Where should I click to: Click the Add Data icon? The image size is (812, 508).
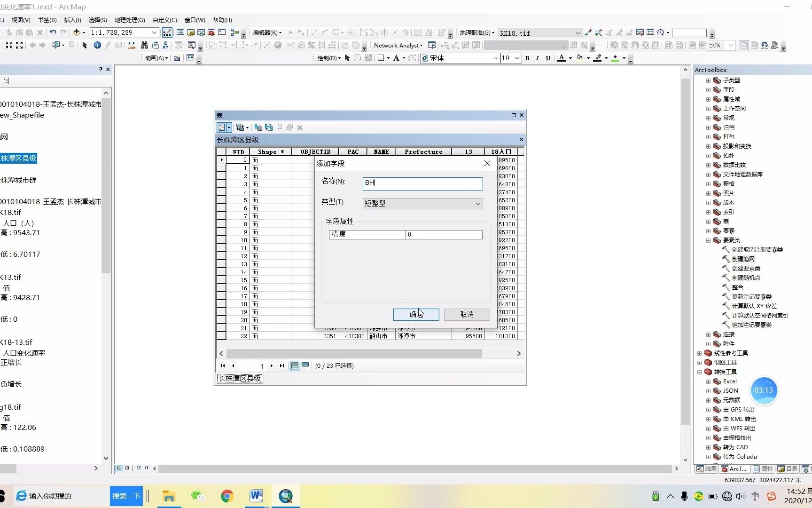77,32
